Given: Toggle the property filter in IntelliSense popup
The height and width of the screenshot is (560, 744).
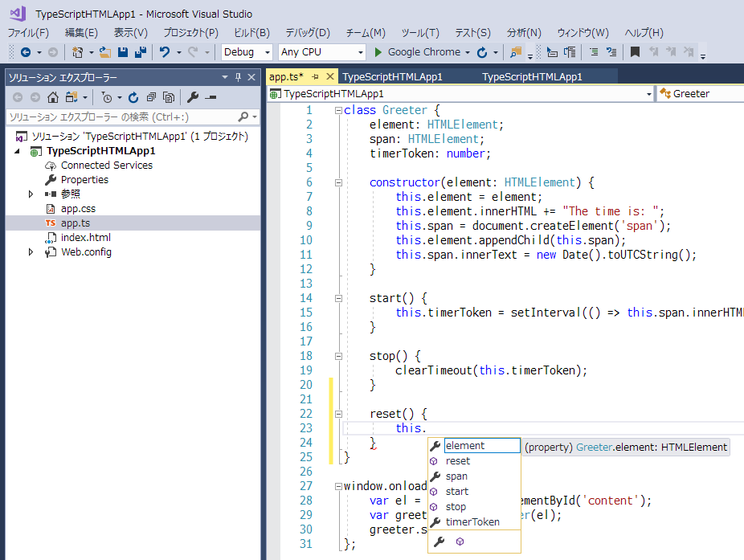Looking at the screenshot, I should (439, 542).
